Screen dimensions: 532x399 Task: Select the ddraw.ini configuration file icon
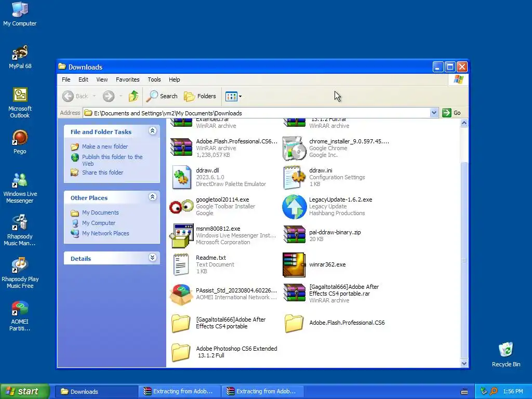tap(294, 177)
